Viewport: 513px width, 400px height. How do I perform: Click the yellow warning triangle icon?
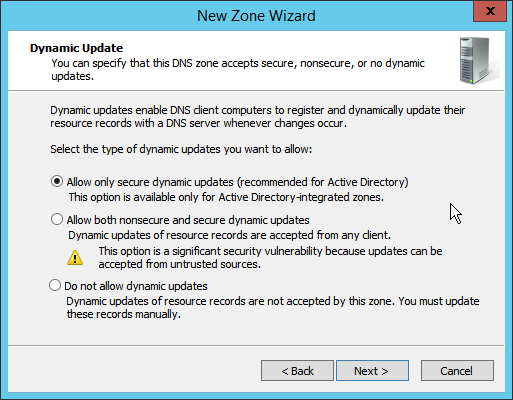tap(75, 258)
